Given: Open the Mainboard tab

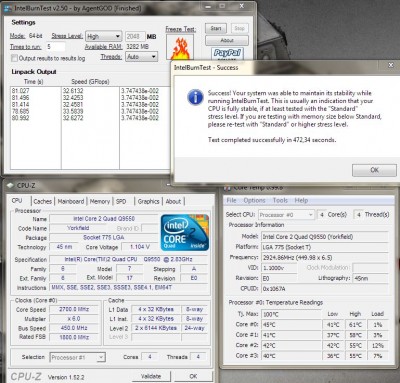Looking at the screenshot, I should tap(71, 201).
